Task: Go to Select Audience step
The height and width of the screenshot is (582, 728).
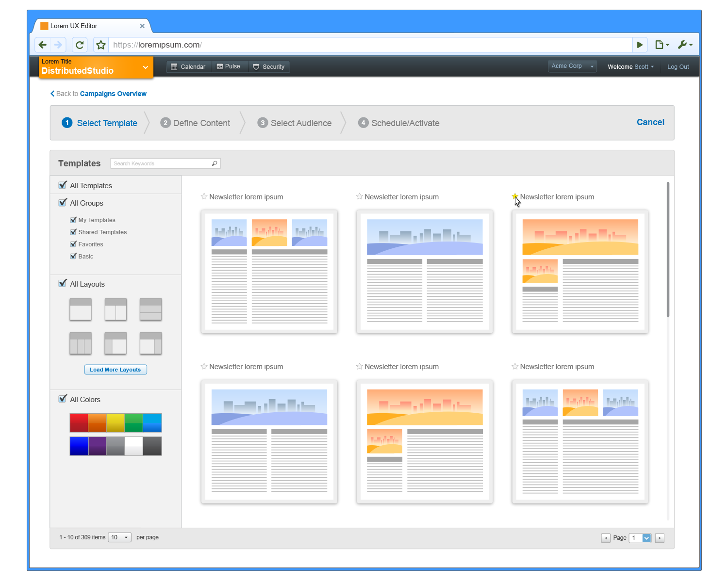Action: coord(295,123)
